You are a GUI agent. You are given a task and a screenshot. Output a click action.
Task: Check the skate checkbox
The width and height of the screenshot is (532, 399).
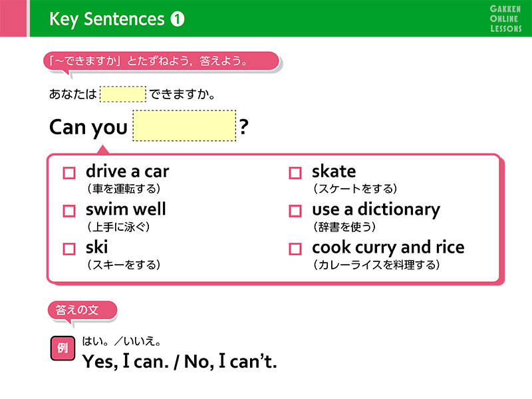(x=295, y=173)
